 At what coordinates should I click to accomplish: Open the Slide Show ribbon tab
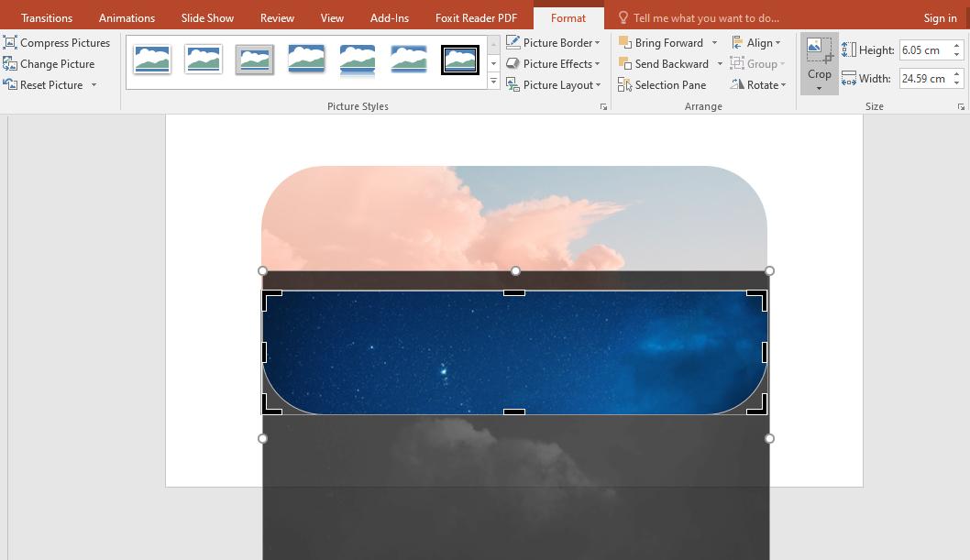pyautogui.click(x=206, y=17)
